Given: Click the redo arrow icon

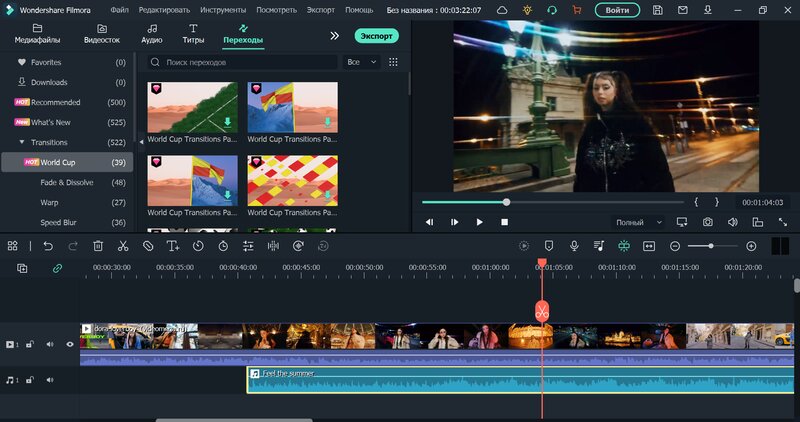Looking at the screenshot, I should point(73,246).
